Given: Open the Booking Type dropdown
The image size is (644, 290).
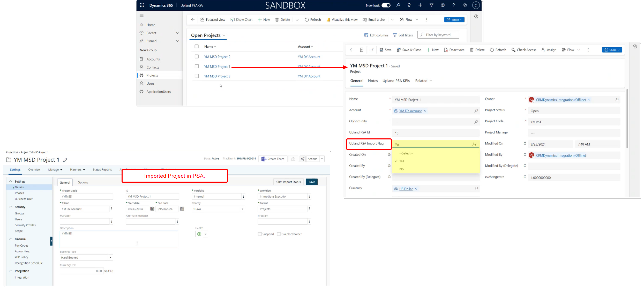Looking at the screenshot, I should pyautogui.click(x=110, y=258).
